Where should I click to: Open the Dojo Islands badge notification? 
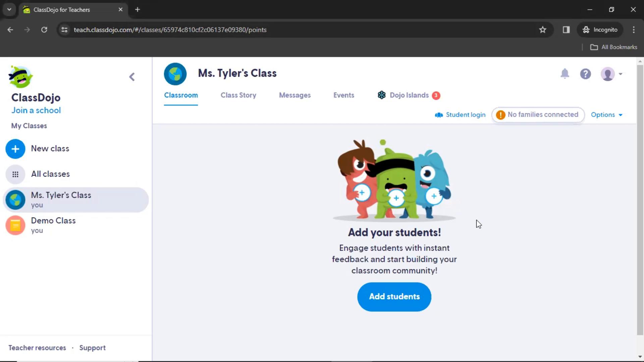(x=436, y=95)
